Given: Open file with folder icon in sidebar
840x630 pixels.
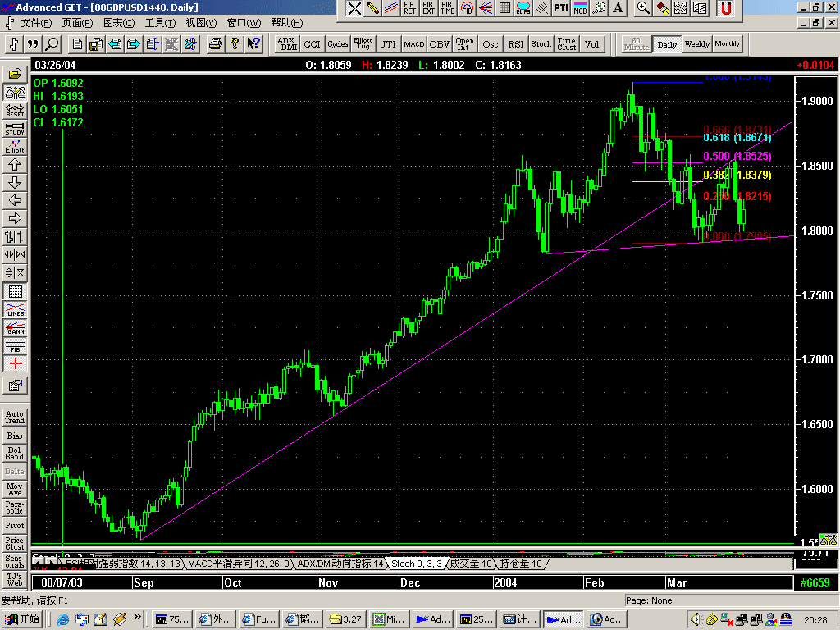Looking at the screenshot, I should coord(15,74).
